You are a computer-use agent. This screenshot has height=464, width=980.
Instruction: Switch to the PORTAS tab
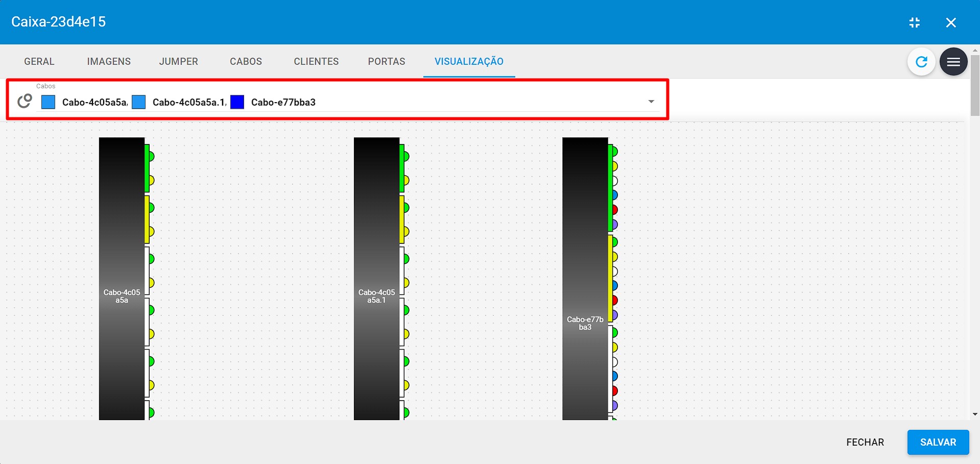(387, 61)
